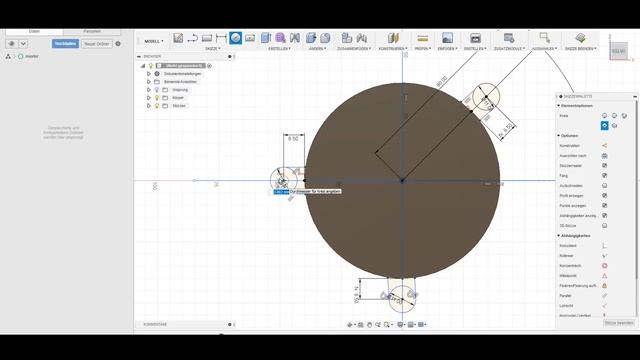Toggle visibility bulb of Ursprung folder
This screenshot has height=360, width=640.
(x=157, y=90)
